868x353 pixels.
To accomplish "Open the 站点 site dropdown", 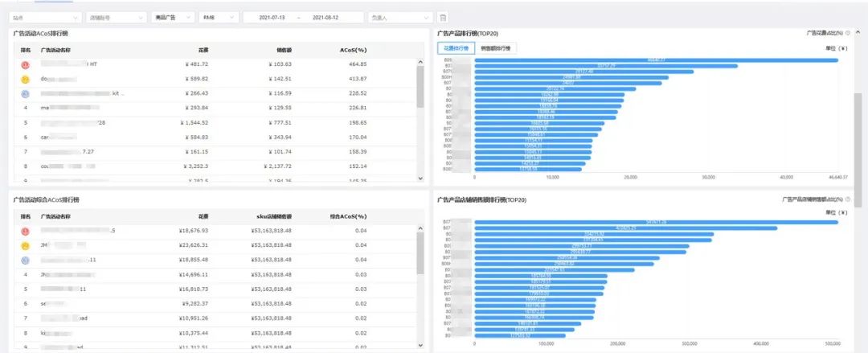I will click(x=46, y=17).
